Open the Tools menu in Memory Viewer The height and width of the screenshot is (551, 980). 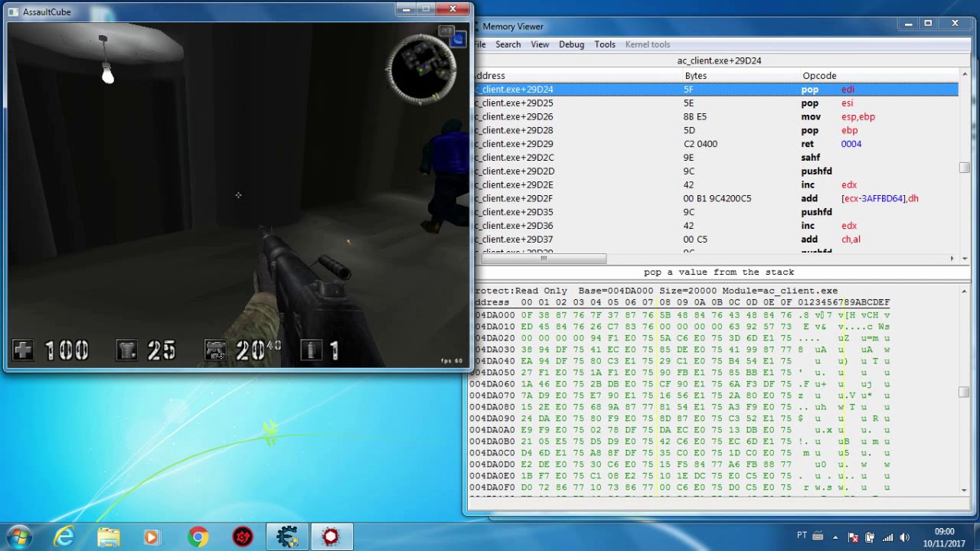tap(605, 44)
